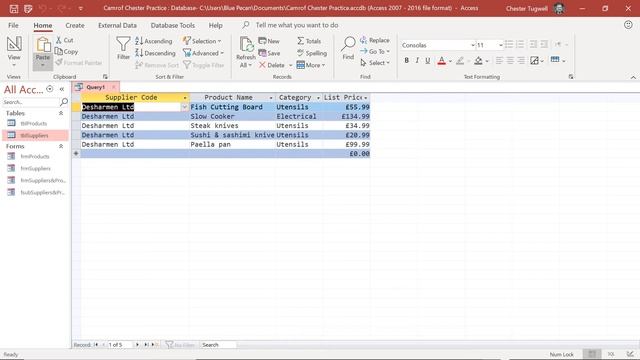Open the More records dropdown

(311, 65)
